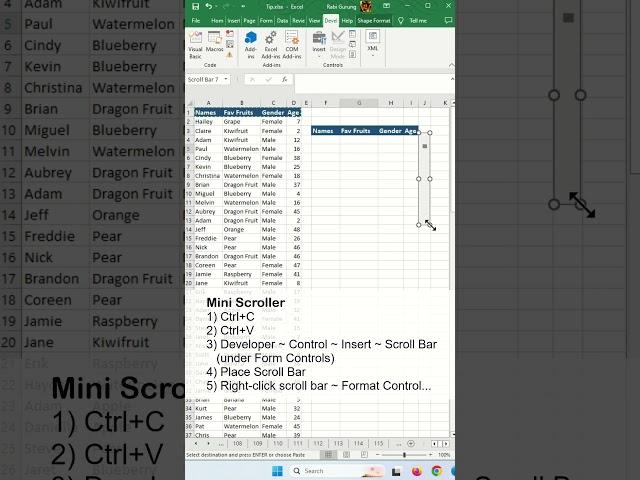Open COM Add-ins dialog
Viewport: 640px width, 480px height.
[x=292, y=44]
